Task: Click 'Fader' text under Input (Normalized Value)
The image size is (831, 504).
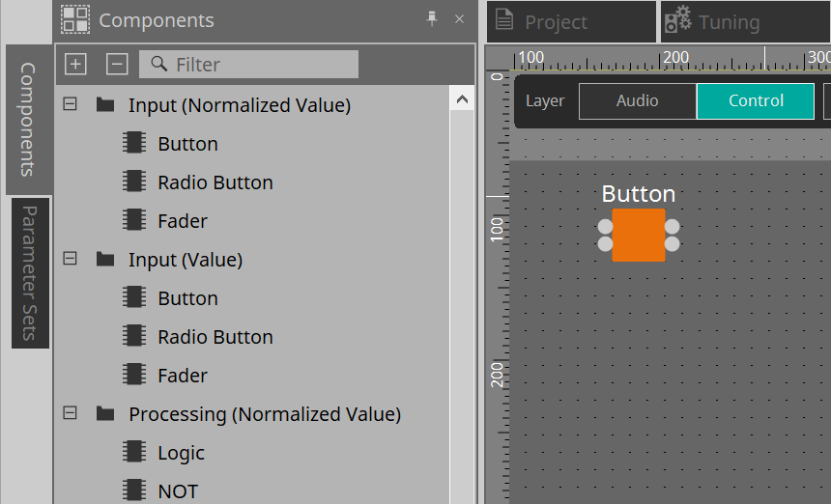Action: click(183, 221)
